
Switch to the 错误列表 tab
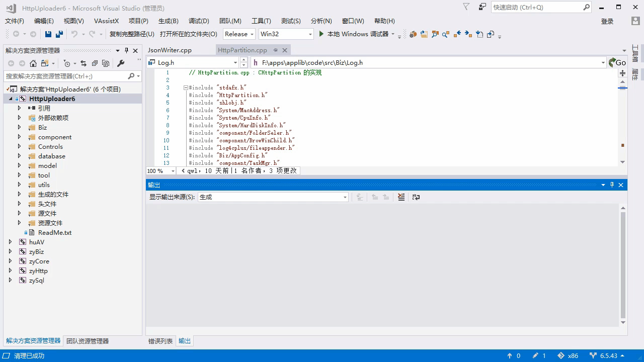click(x=160, y=341)
